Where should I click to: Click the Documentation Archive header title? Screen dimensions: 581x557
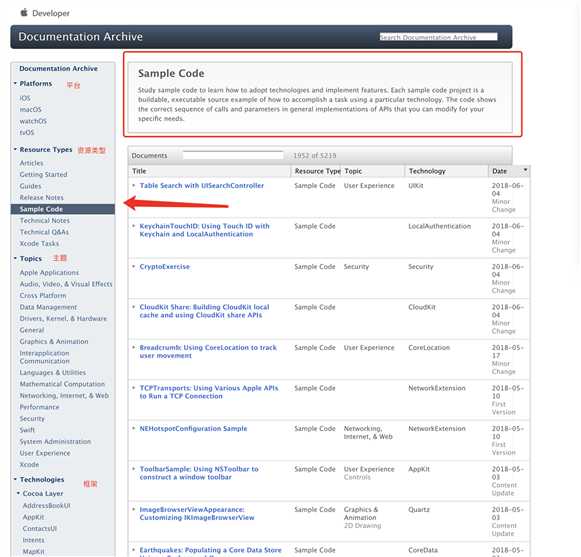pyautogui.click(x=80, y=37)
